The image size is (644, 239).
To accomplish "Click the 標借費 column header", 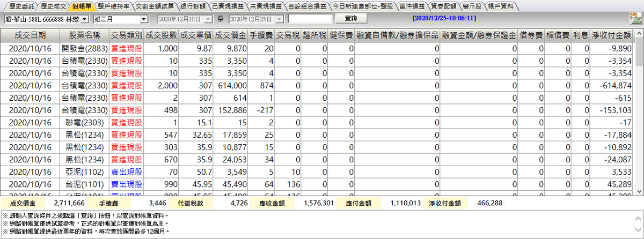I will pos(558,35).
